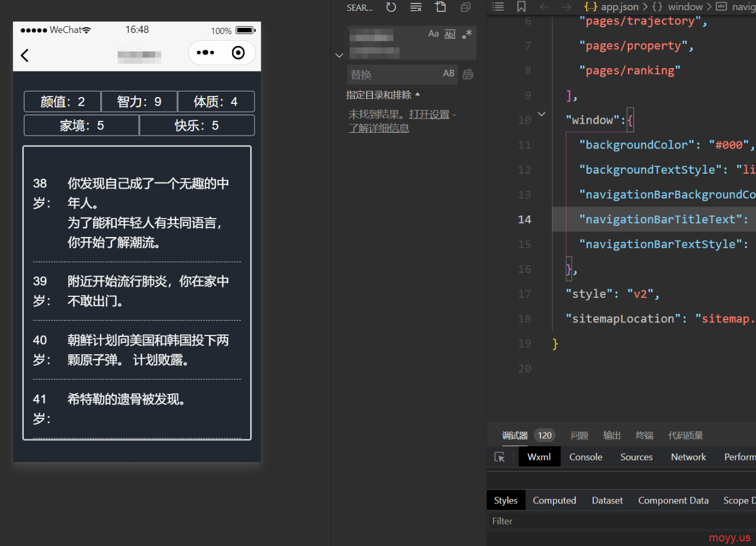
Task: Click the 打开设置 link
Action: click(x=429, y=115)
